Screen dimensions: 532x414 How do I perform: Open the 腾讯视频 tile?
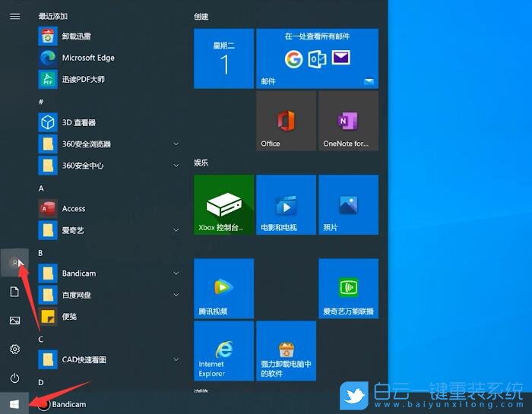coord(223,288)
